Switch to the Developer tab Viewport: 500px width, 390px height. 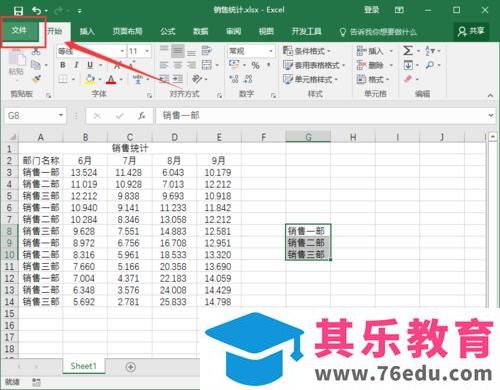306,31
